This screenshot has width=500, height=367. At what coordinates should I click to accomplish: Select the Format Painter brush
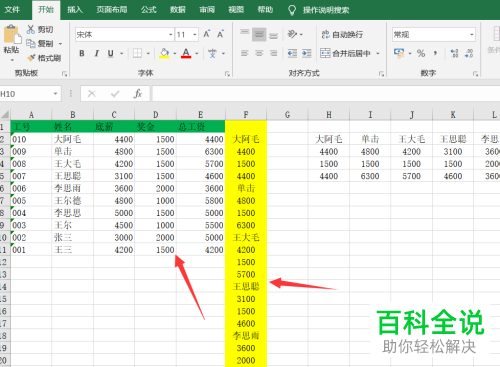(31, 58)
